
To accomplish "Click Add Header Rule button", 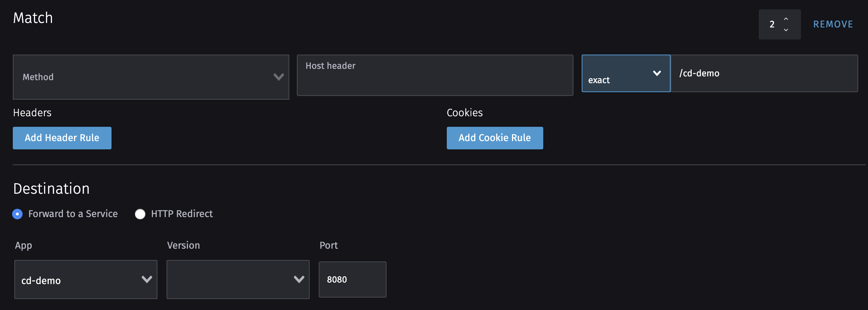I will (62, 138).
